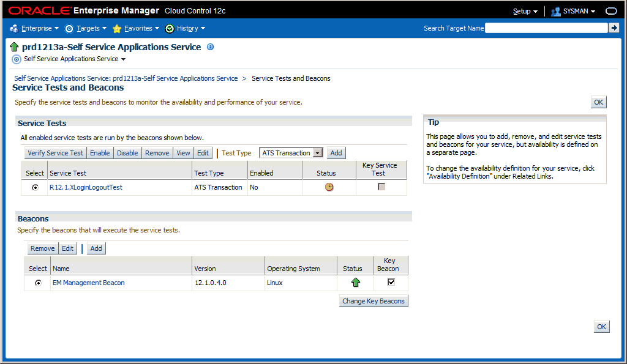Open the R12.1.XLoginLogoutTest link
The image size is (627, 364).
click(86, 187)
